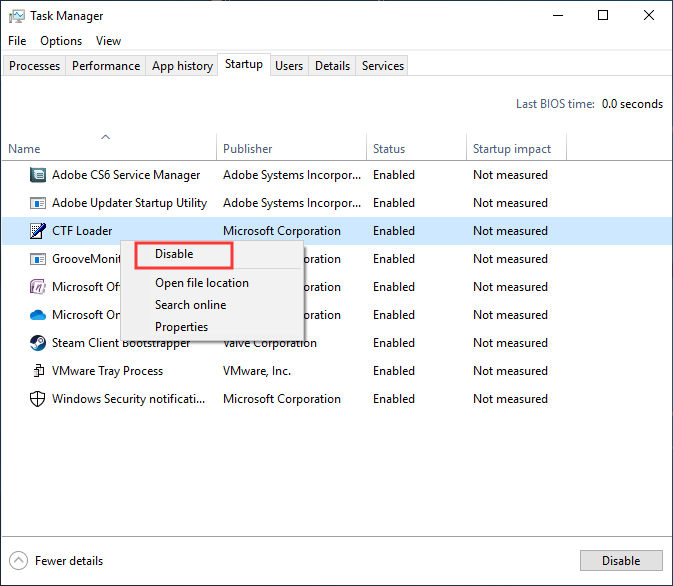Image resolution: width=673 pixels, height=586 pixels.
Task: Switch to the App history tab
Action: point(182,66)
